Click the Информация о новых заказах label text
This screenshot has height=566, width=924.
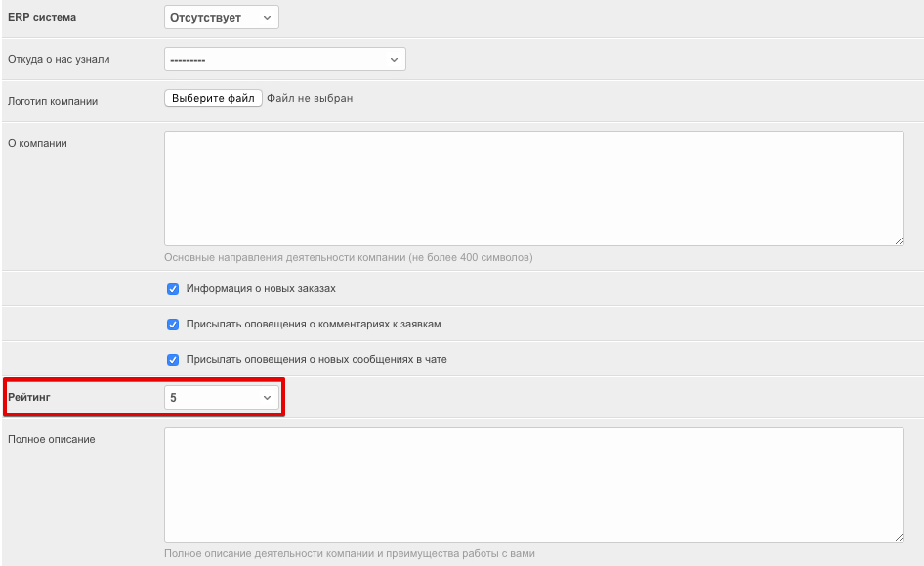coord(261,289)
